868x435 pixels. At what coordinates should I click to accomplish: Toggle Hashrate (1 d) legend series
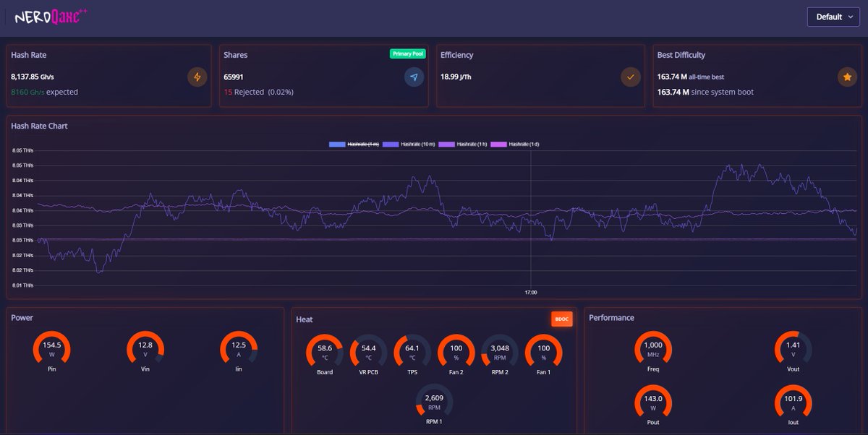(515, 145)
